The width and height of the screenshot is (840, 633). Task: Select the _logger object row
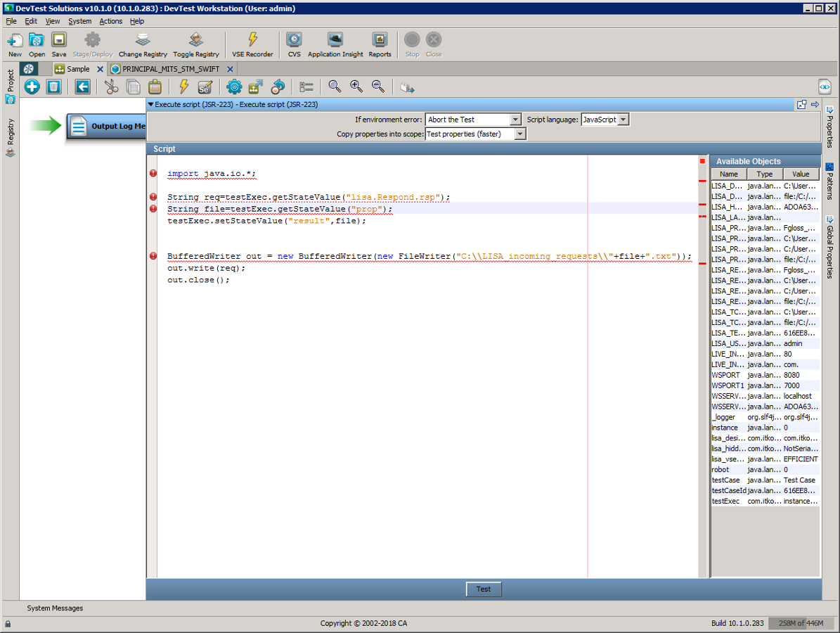click(765, 417)
